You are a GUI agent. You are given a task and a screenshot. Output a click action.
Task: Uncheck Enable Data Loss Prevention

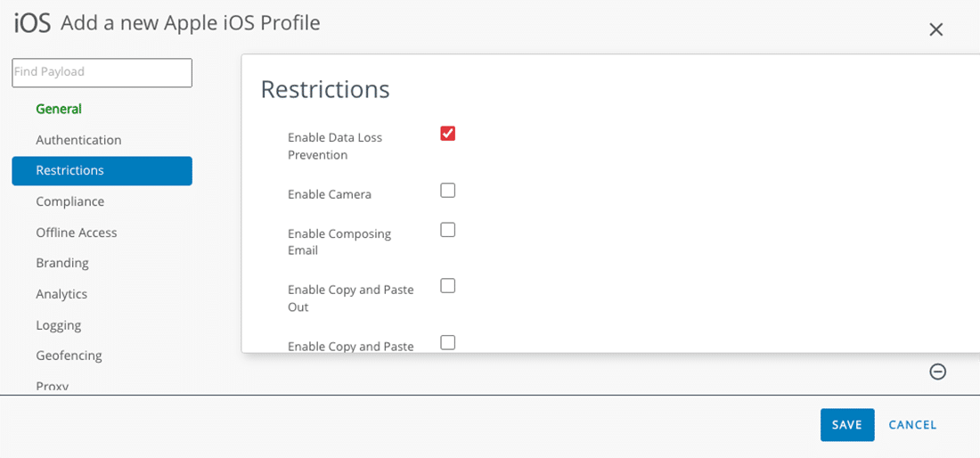448,134
